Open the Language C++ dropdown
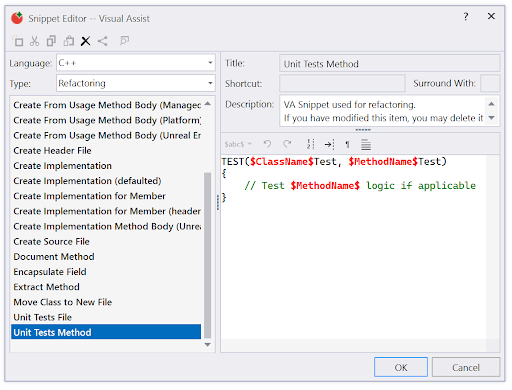This screenshot has height=390, width=512. (136, 63)
